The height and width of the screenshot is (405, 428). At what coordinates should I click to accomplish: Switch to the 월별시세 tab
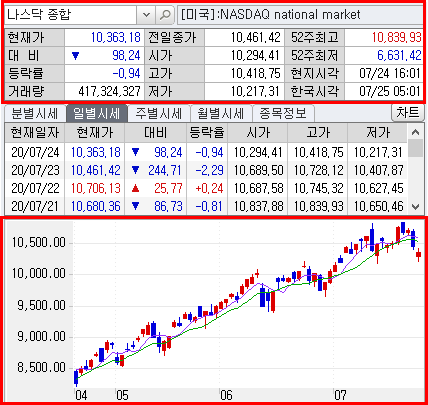pyautogui.click(x=221, y=114)
